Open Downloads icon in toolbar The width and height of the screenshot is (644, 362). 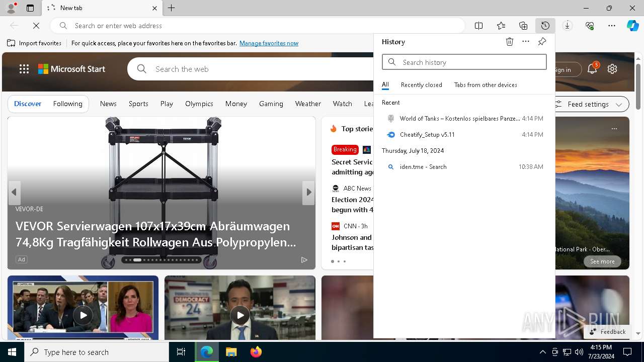(568, 26)
